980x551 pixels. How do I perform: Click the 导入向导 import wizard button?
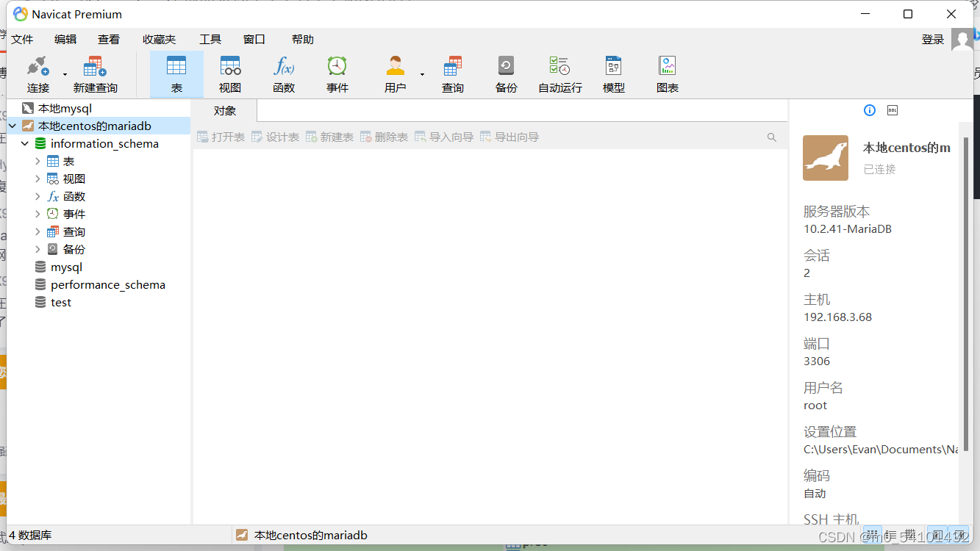pos(444,137)
